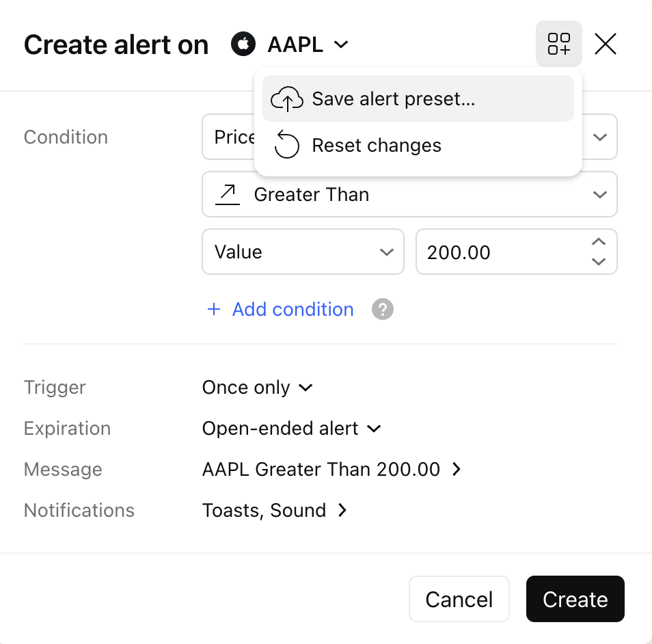This screenshot has height=644, width=652.
Task: Click the 200.00 value input field
Action: (499, 252)
